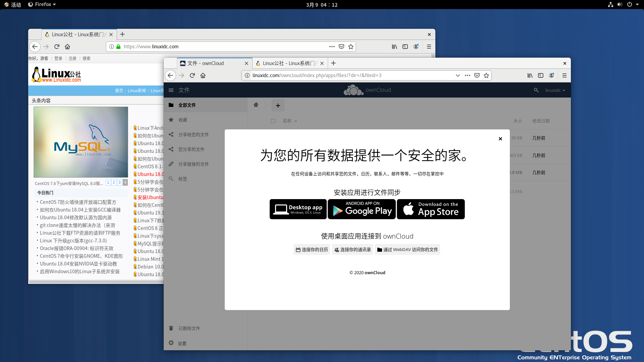
Task: Click the ownCloud search magnifier icon
Action: point(536,90)
